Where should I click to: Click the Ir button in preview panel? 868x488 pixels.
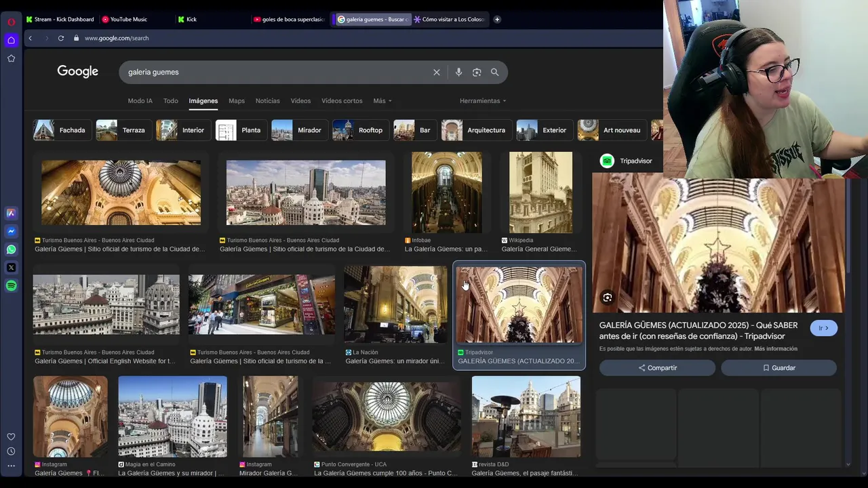(x=823, y=328)
